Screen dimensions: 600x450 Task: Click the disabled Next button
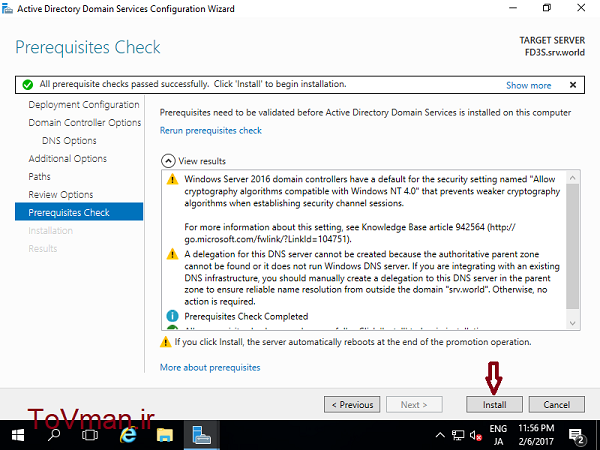click(x=414, y=404)
